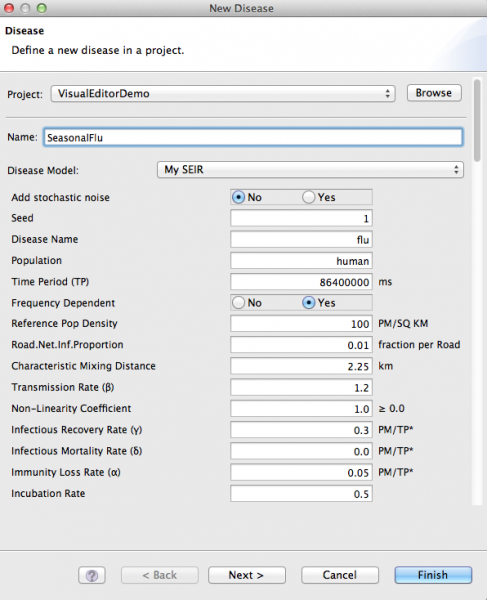The image size is (487, 600).
Task: Click the Transmission Rate field 1.2
Action: 301,388
